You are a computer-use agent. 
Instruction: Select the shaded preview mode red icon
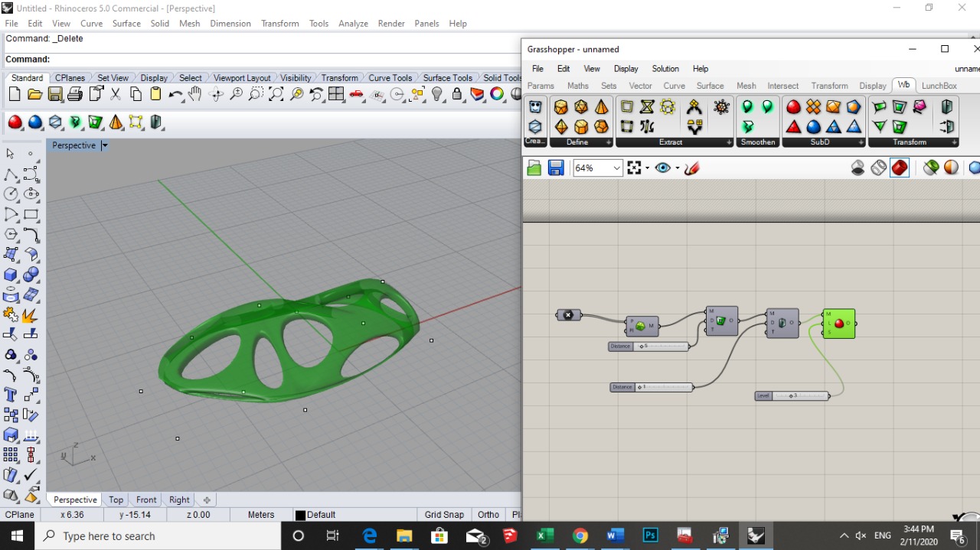pyautogui.click(x=900, y=168)
